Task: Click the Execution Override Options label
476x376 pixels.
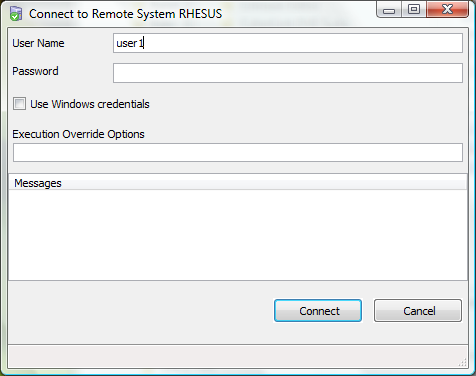Action: click(78, 134)
